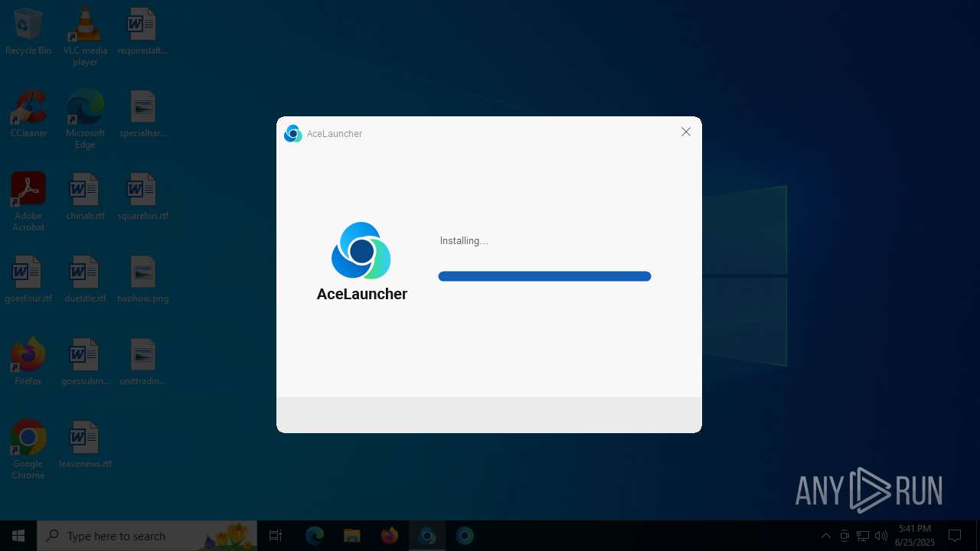Select the specialhar image file icon
Image resolution: width=980 pixels, height=551 pixels.
click(142, 115)
